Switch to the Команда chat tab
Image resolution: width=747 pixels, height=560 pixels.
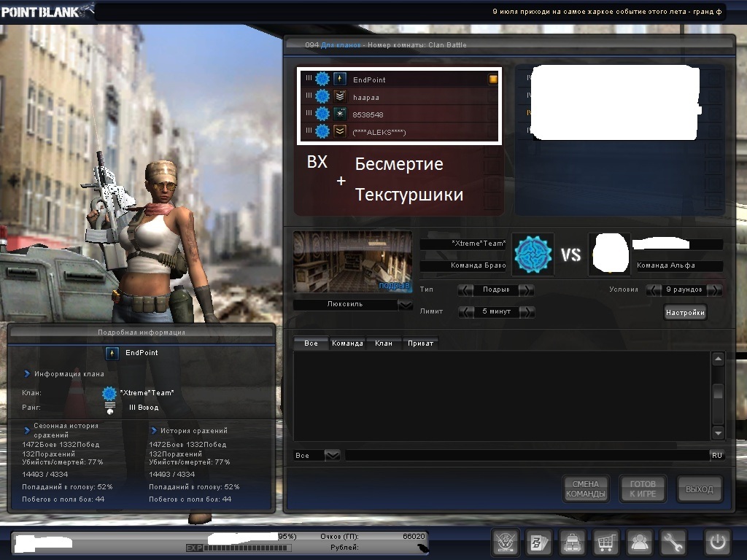pyautogui.click(x=347, y=343)
